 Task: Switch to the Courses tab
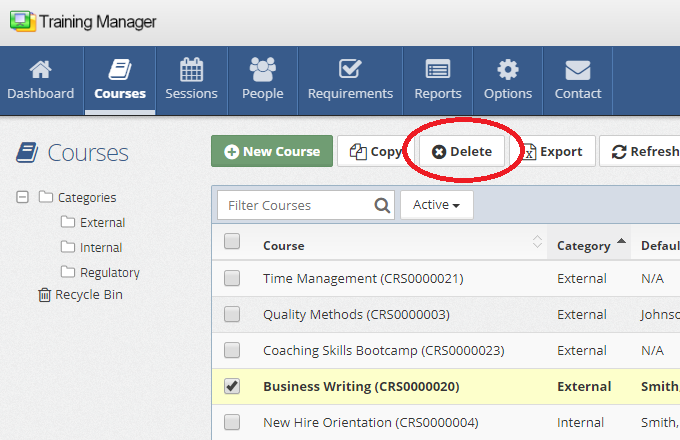point(120,80)
